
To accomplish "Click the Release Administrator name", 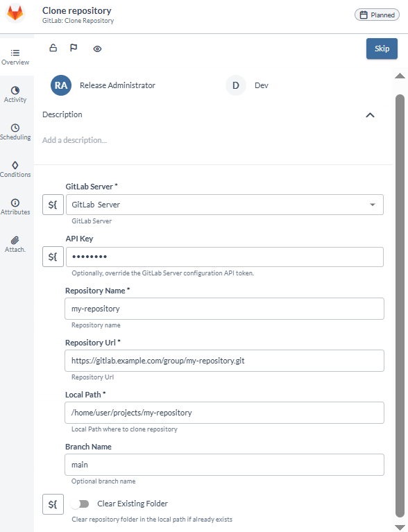I will pyautogui.click(x=117, y=85).
